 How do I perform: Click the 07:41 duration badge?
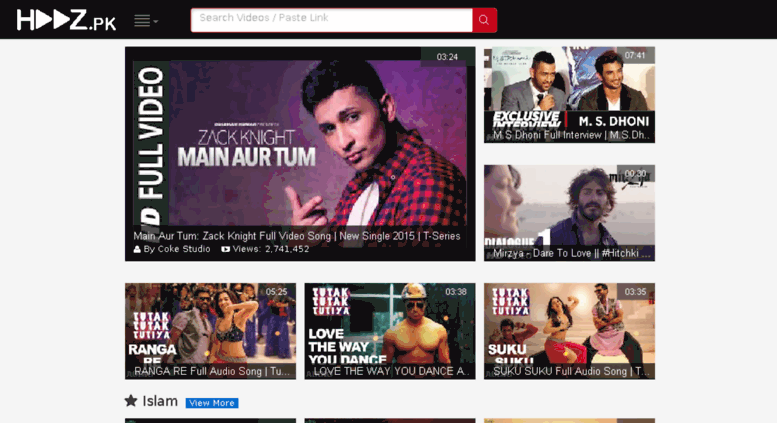[x=635, y=55]
